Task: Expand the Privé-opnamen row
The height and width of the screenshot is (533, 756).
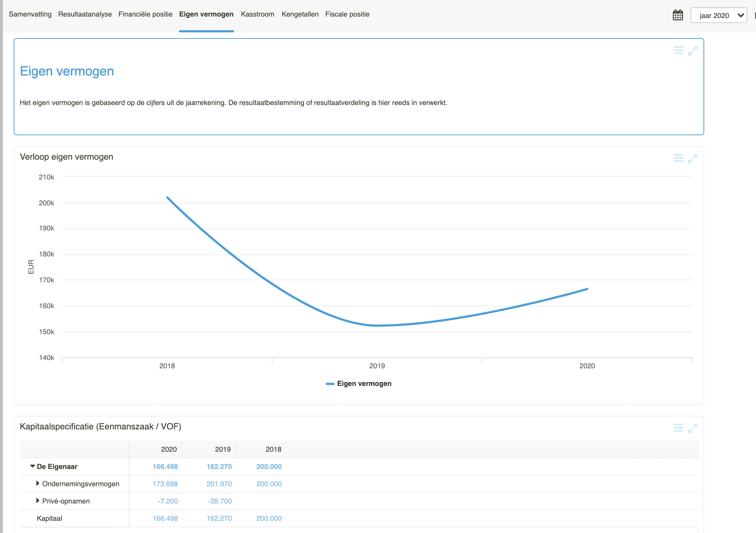Action: 38,501
